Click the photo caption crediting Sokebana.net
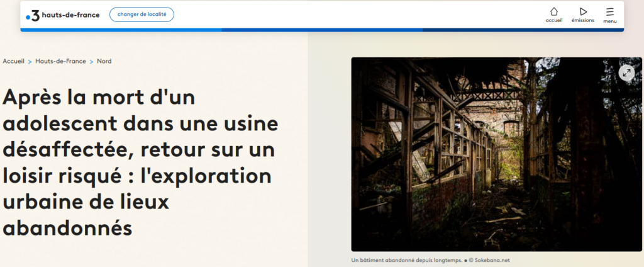The image size is (644, 267). click(x=430, y=261)
